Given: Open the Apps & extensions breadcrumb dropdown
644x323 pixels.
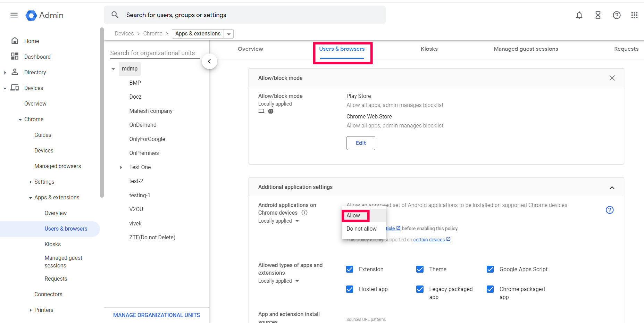Looking at the screenshot, I should [228, 34].
